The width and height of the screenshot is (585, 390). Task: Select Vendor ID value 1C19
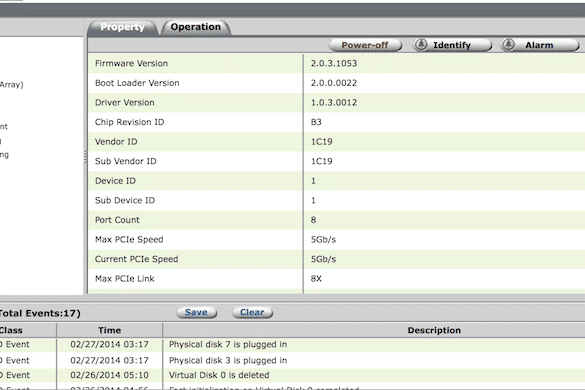pos(322,142)
